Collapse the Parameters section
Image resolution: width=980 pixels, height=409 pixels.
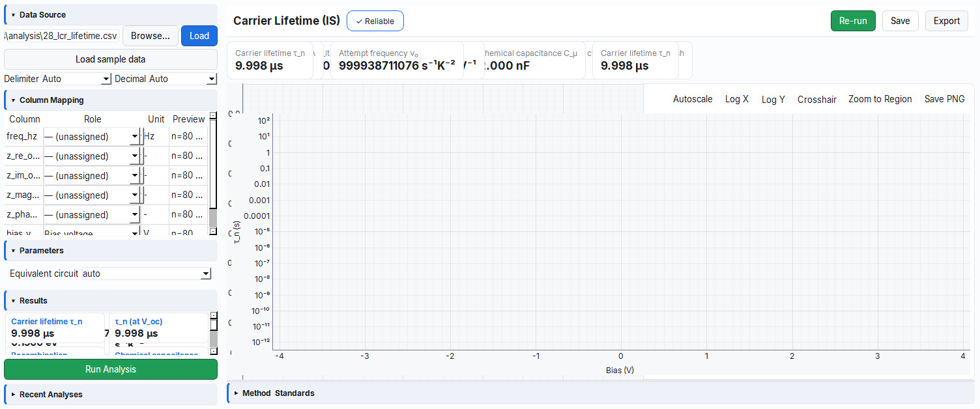[111, 250]
